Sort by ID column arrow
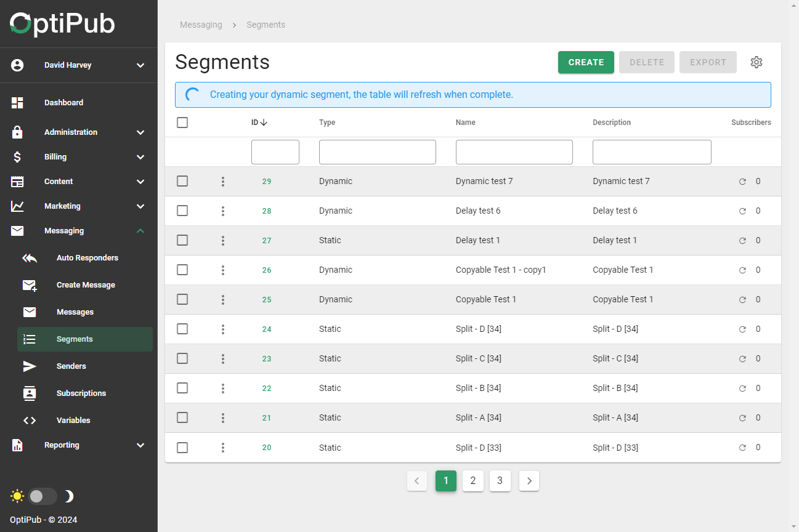This screenshot has height=532, width=799. click(x=264, y=123)
